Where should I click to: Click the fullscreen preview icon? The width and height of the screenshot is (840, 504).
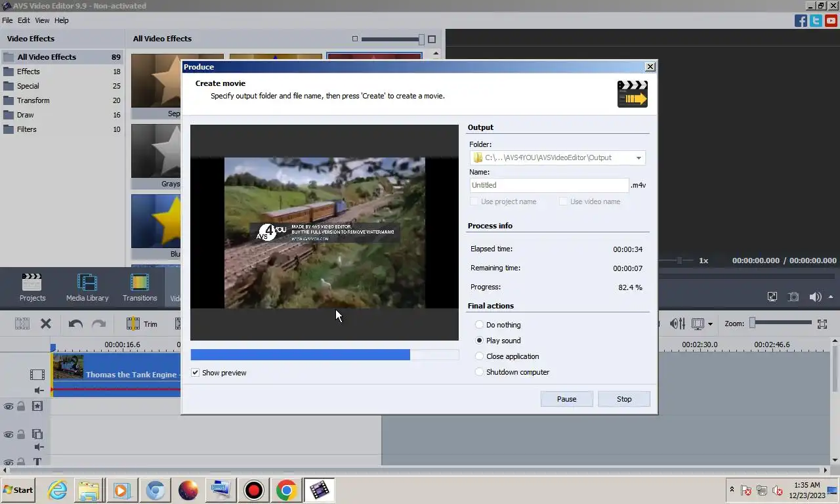click(772, 297)
